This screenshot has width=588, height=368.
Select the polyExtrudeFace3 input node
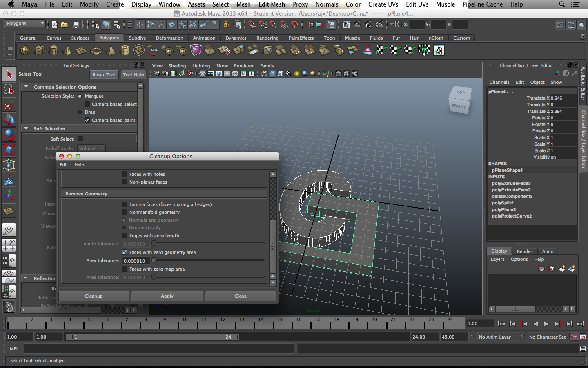point(511,183)
